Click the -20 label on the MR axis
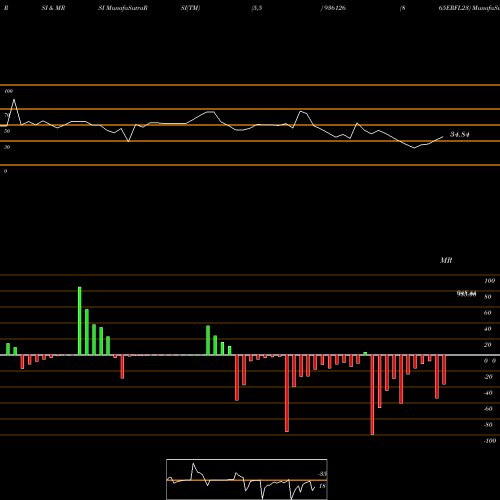 coord(488,377)
